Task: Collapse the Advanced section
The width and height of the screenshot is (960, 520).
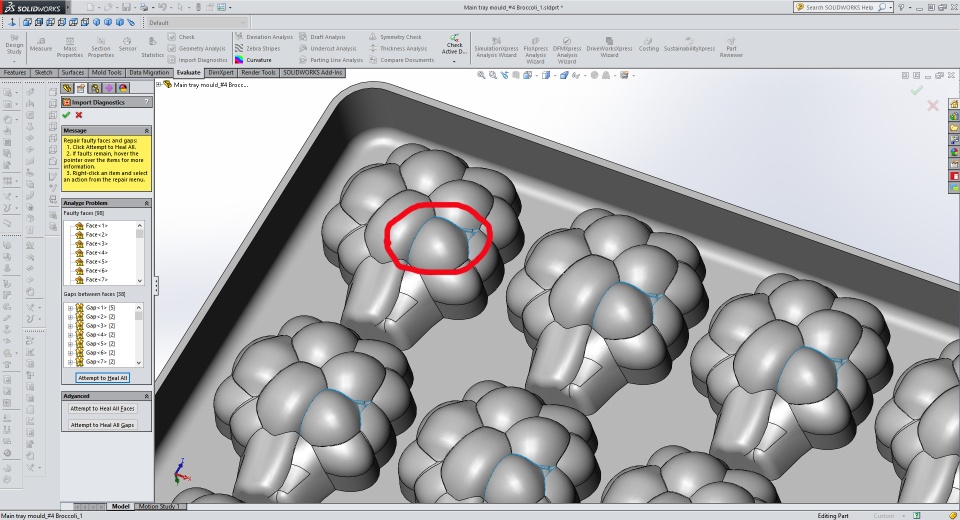Action: click(147, 396)
